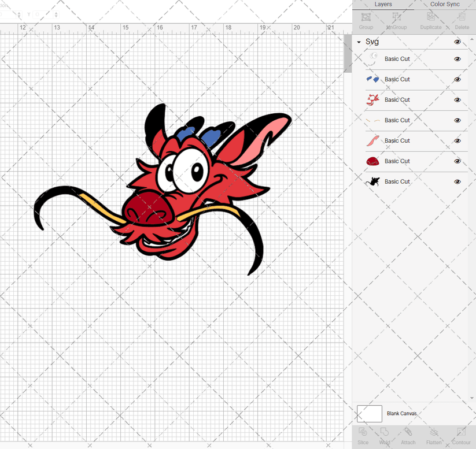
Task: Select the Weld tool
Action: pyautogui.click(x=385, y=436)
